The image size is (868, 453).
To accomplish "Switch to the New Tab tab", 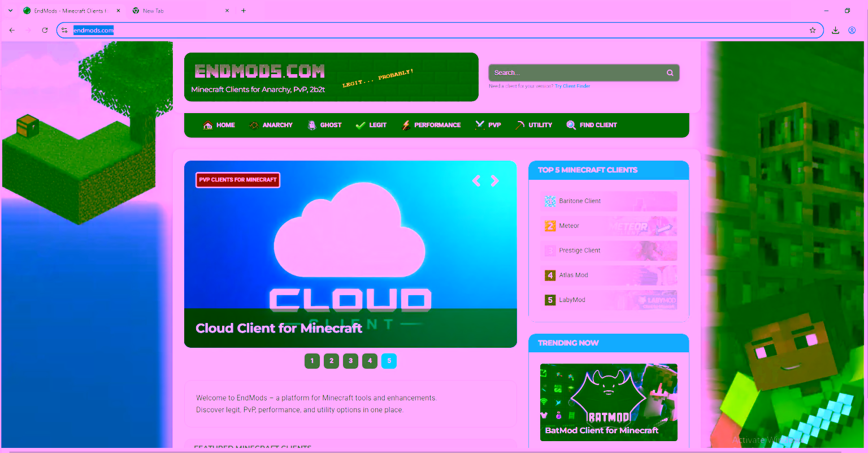I will pyautogui.click(x=180, y=11).
